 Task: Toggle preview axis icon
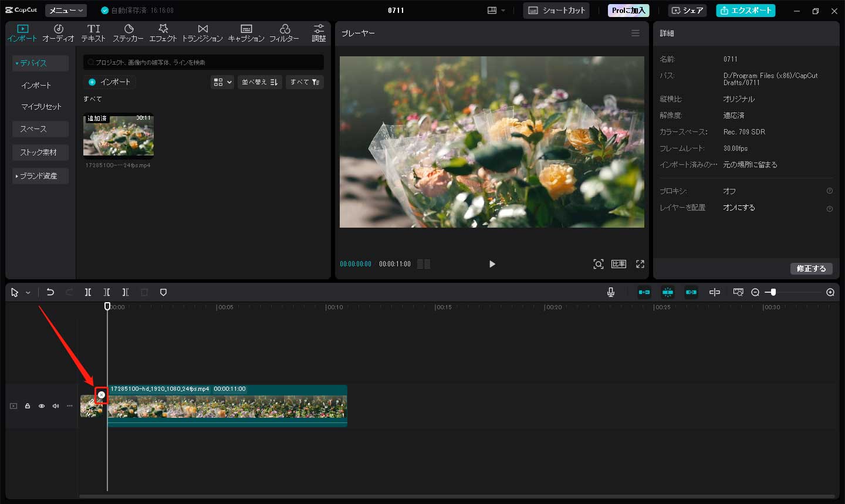pyautogui.click(x=715, y=292)
